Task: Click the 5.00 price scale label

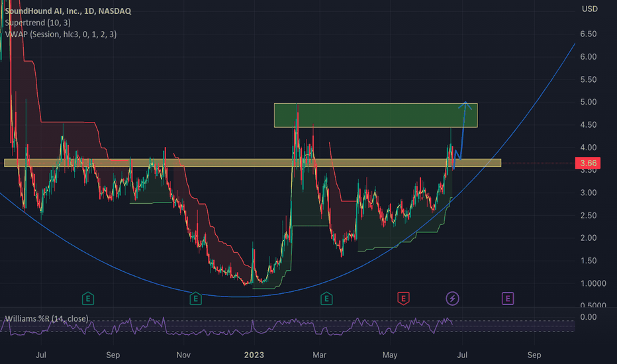Action: [589, 102]
